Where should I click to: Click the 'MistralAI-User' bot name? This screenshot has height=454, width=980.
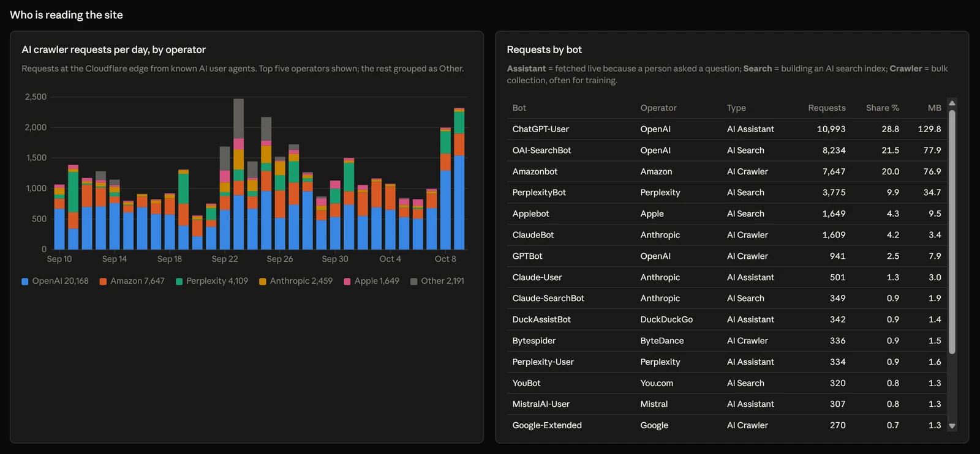(541, 404)
